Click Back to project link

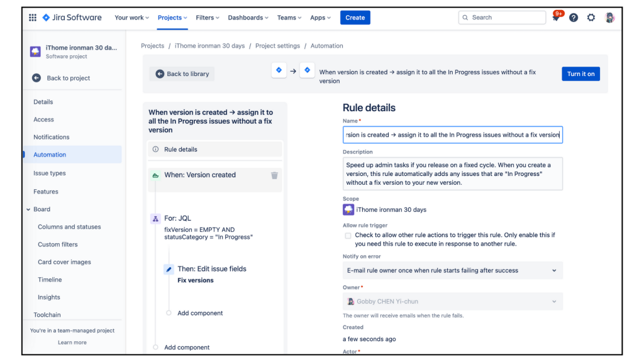(68, 78)
